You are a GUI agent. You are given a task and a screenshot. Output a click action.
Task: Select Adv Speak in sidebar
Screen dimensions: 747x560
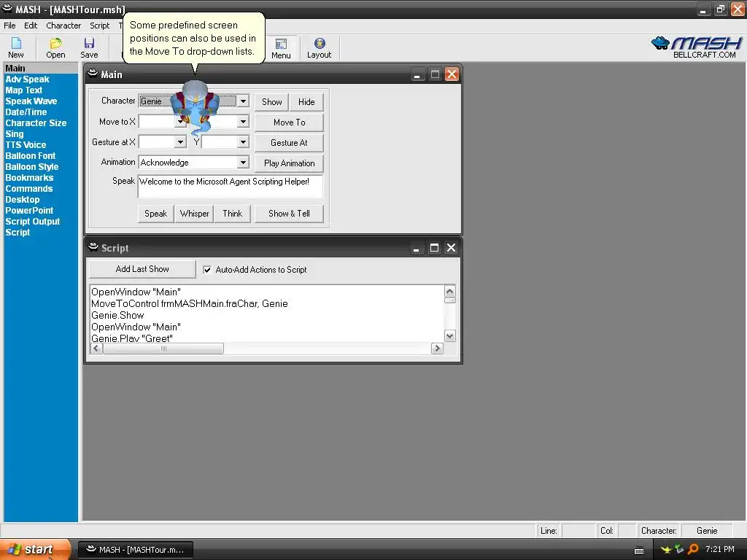[x=27, y=79]
